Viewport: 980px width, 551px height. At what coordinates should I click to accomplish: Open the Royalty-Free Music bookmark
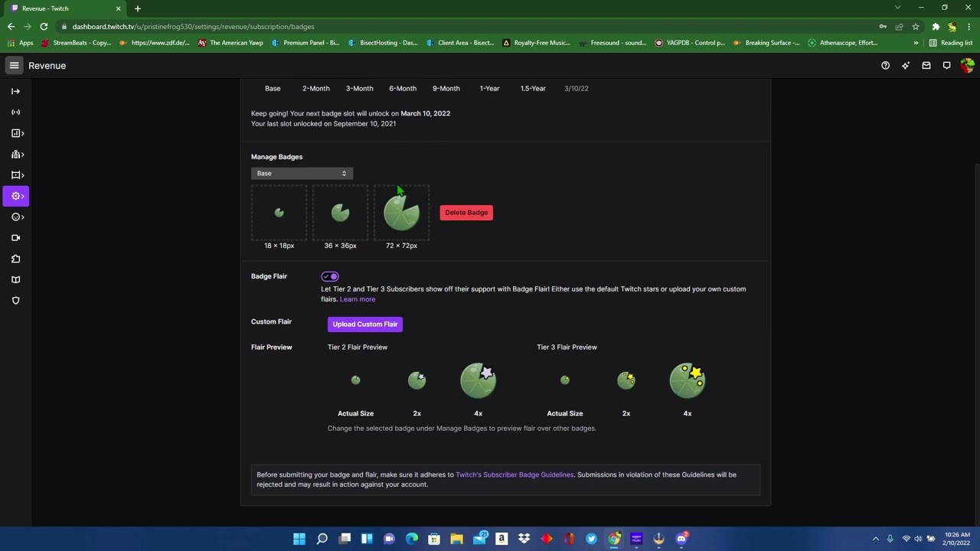pos(536,43)
